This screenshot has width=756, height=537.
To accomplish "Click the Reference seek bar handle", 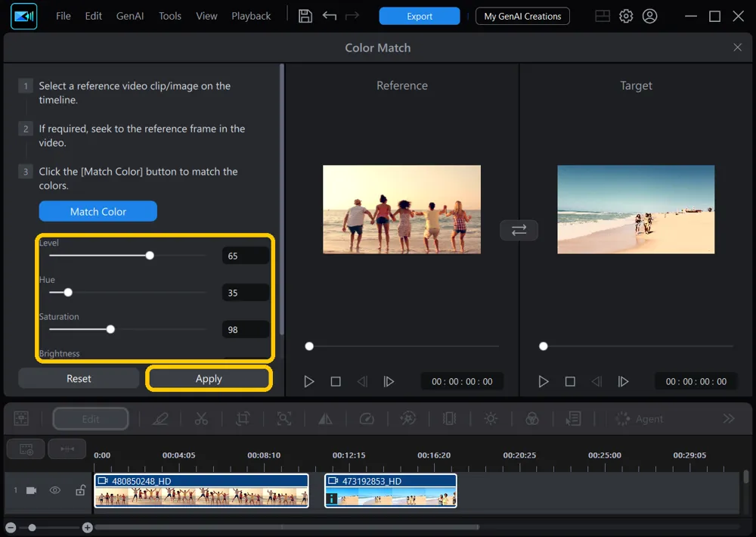I will tap(309, 346).
